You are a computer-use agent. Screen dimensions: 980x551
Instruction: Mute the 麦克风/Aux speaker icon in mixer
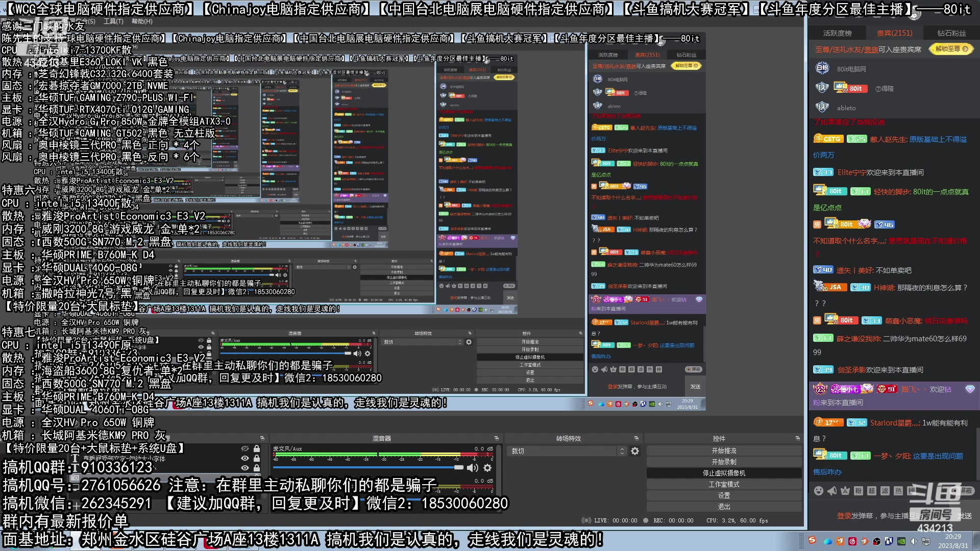[x=473, y=467]
